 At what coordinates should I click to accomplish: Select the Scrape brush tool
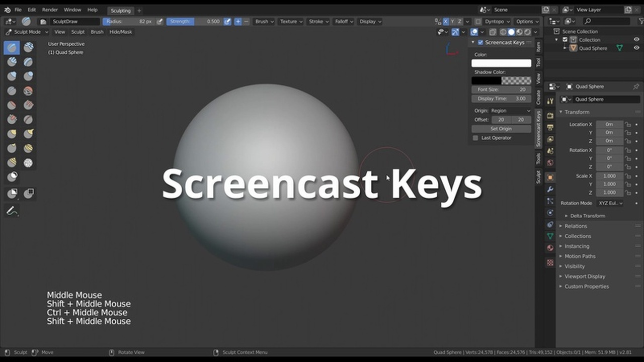(12, 120)
